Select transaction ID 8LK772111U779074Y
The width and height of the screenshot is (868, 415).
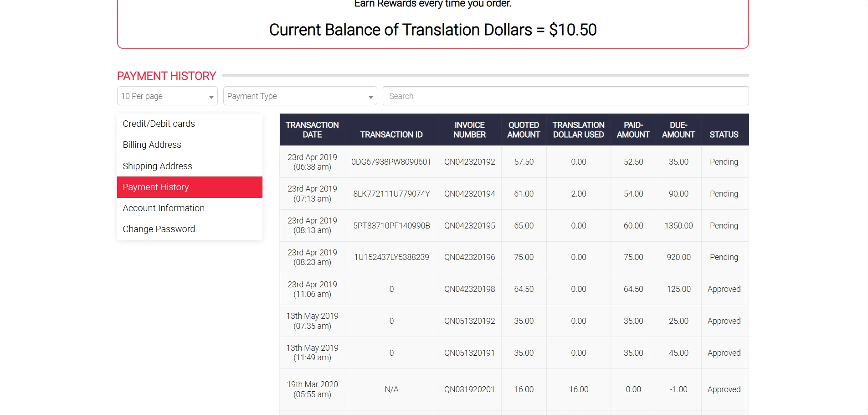pyautogui.click(x=391, y=194)
